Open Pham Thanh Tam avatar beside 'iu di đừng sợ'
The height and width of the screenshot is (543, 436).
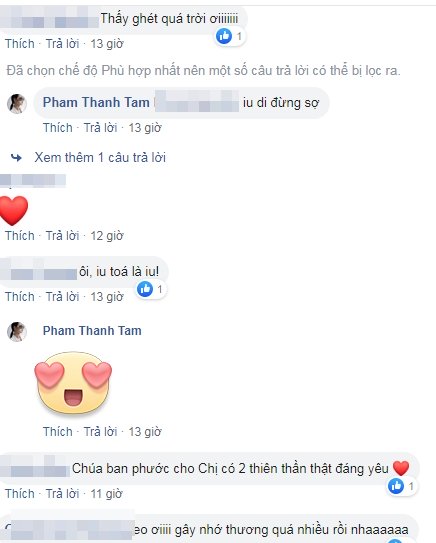point(17,103)
